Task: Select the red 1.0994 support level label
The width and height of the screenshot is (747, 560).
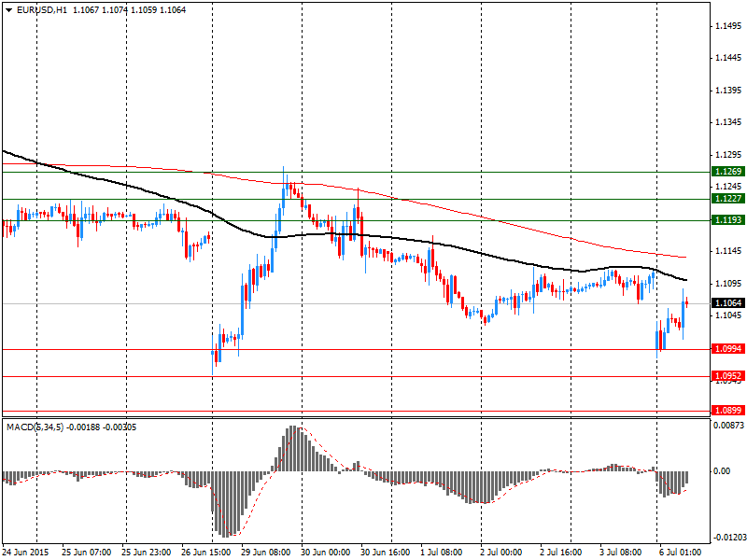Action: click(727, 349)
